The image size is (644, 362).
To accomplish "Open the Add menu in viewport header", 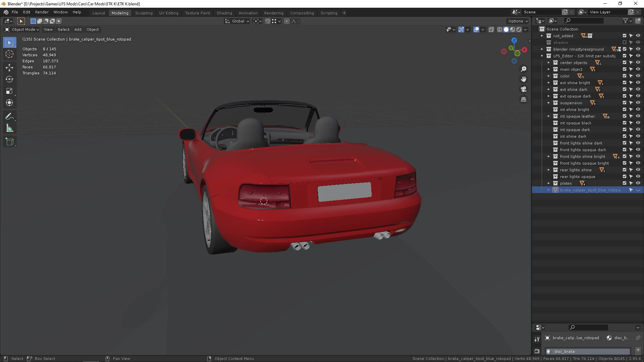I will (x=78, y=29).
